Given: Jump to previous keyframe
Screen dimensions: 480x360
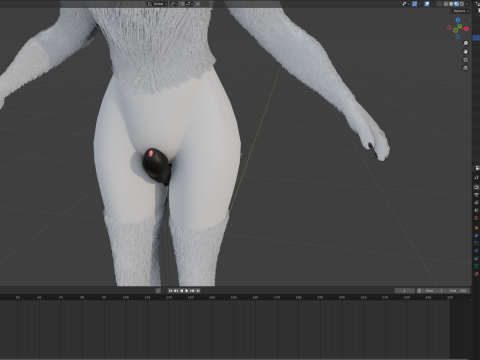Looking at the screenshot, I should coord(176,291).
